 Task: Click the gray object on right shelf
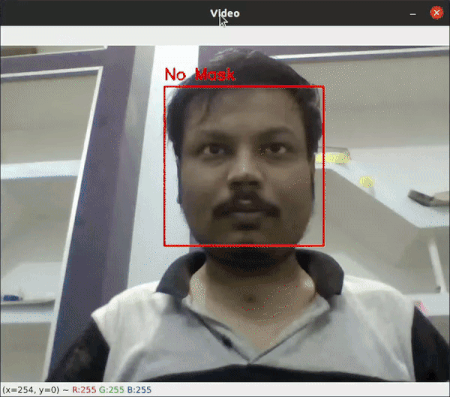coord(428,197)
